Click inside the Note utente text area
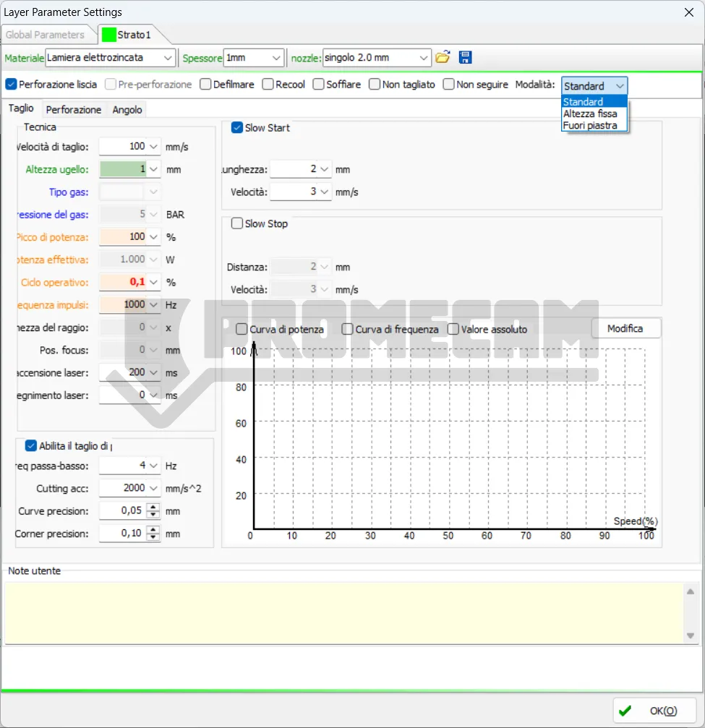Screen dimensions: 705x728 pos(343,612)
